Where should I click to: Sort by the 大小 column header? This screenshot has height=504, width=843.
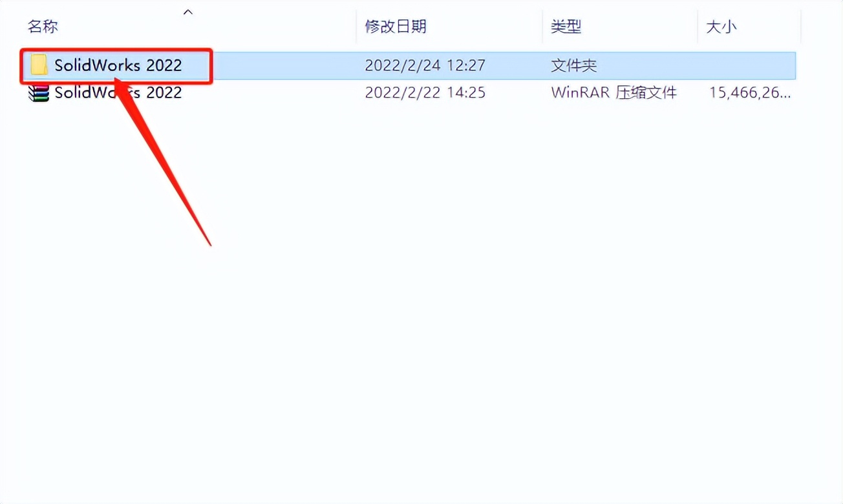[x=721, y=26]
